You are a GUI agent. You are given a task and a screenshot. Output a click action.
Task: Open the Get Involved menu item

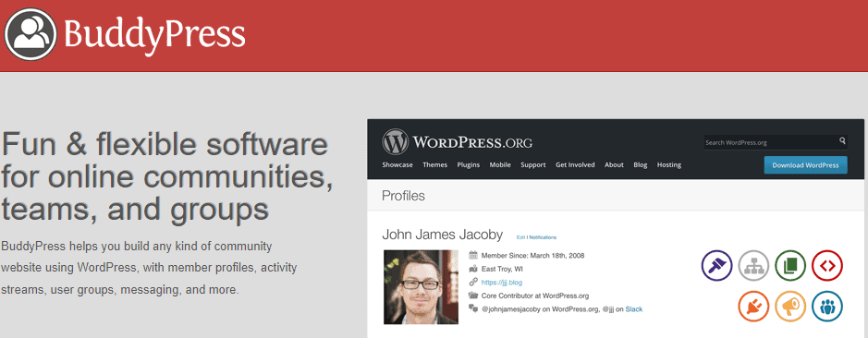tap(575, 165)
